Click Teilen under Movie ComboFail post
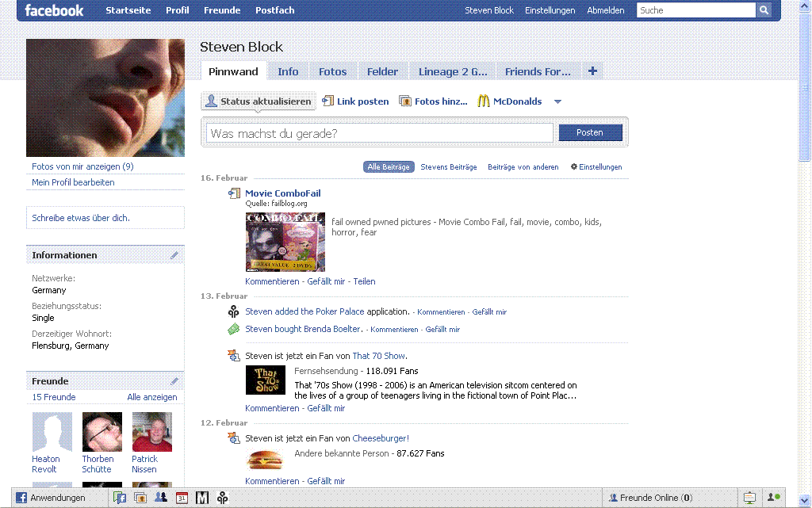The width and height of the screenshot is (812, 508). (365, 281)
